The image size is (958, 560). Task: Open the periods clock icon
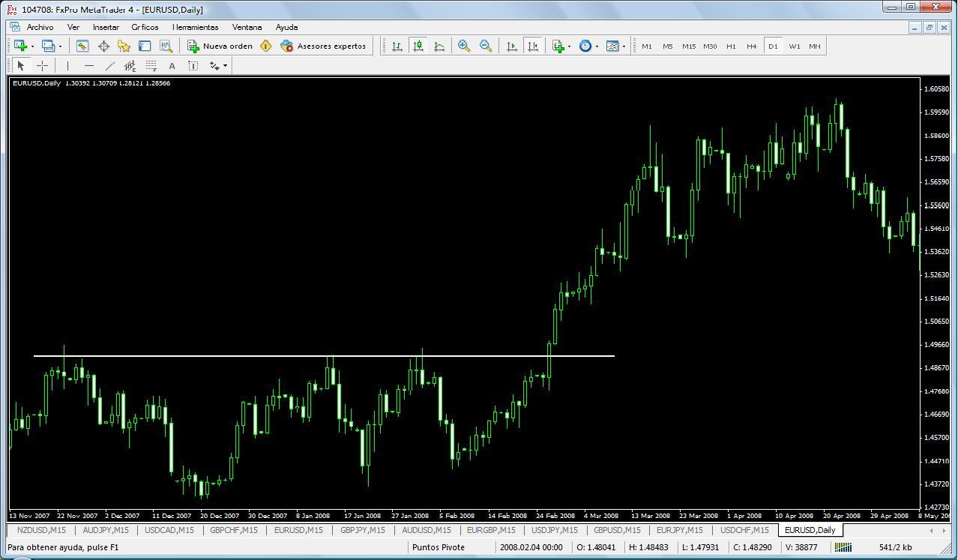click(585, 46)
